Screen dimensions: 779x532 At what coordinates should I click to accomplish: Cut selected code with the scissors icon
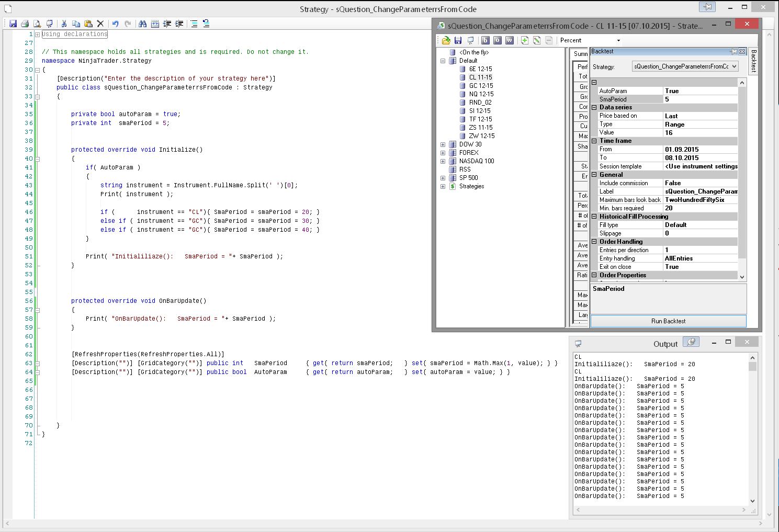point(64,24)
